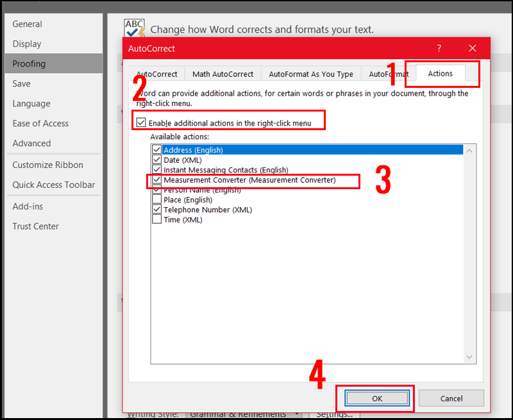Select the Telephone Number (XML) entry
This screenshot has height=420, width=513.
tap(208, 210)
